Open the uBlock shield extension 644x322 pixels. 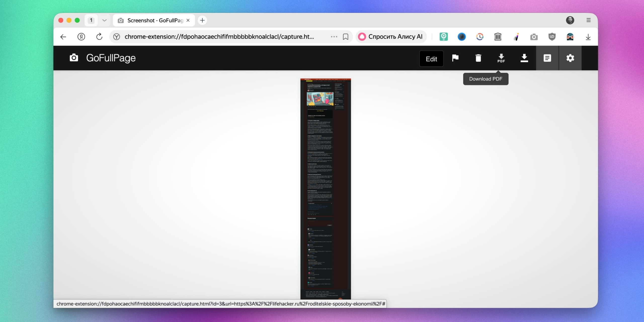pos(552,37)
